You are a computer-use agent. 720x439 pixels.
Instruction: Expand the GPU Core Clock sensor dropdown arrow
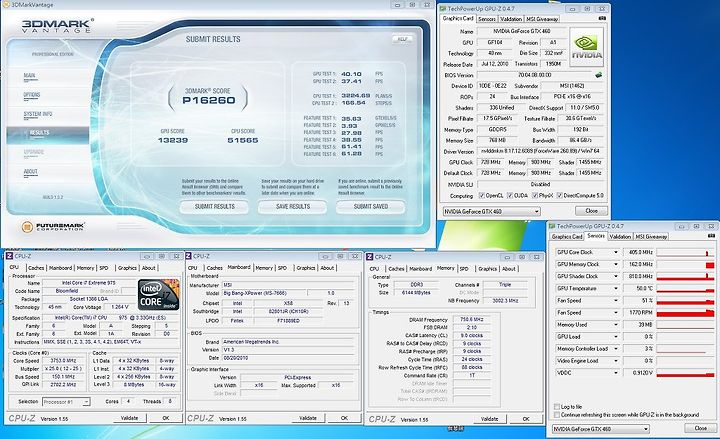click(616, 252)
